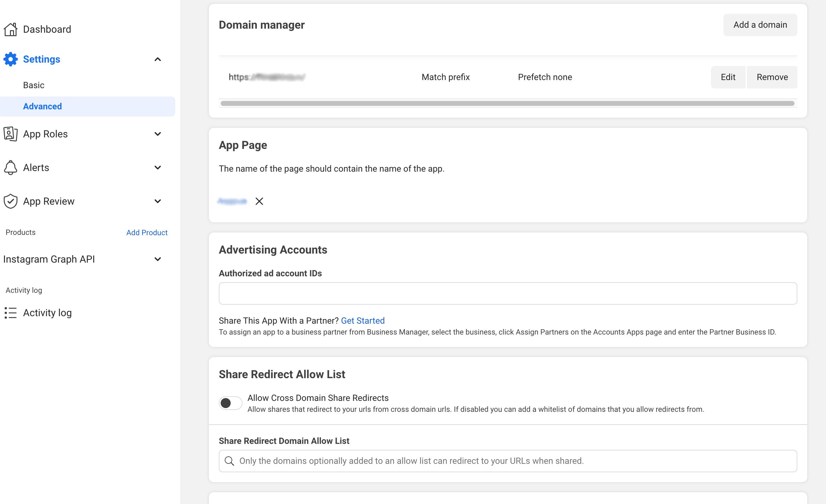Viewport: 826px width, 504px height.
Task: Click the search icon in allow list field
Action: tap(229, 461)
